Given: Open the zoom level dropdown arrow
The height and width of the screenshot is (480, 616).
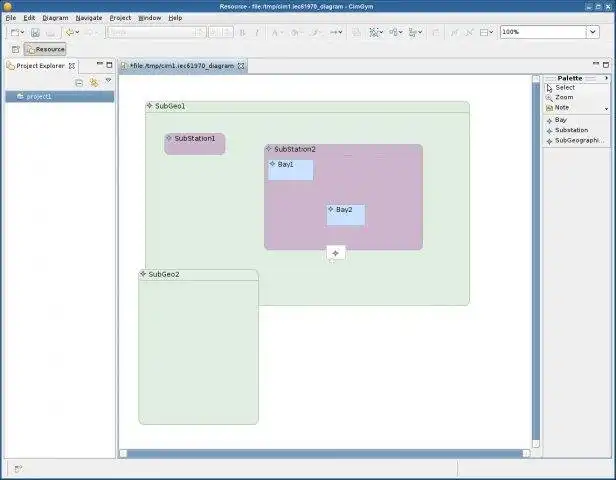Looking at the screenshot, I should tap(593, 32).
